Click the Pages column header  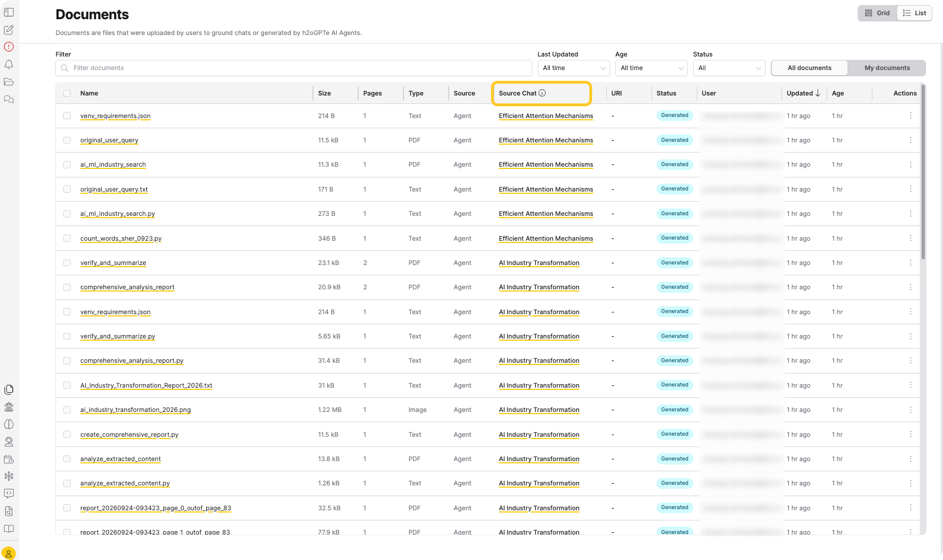click(372, 93)
